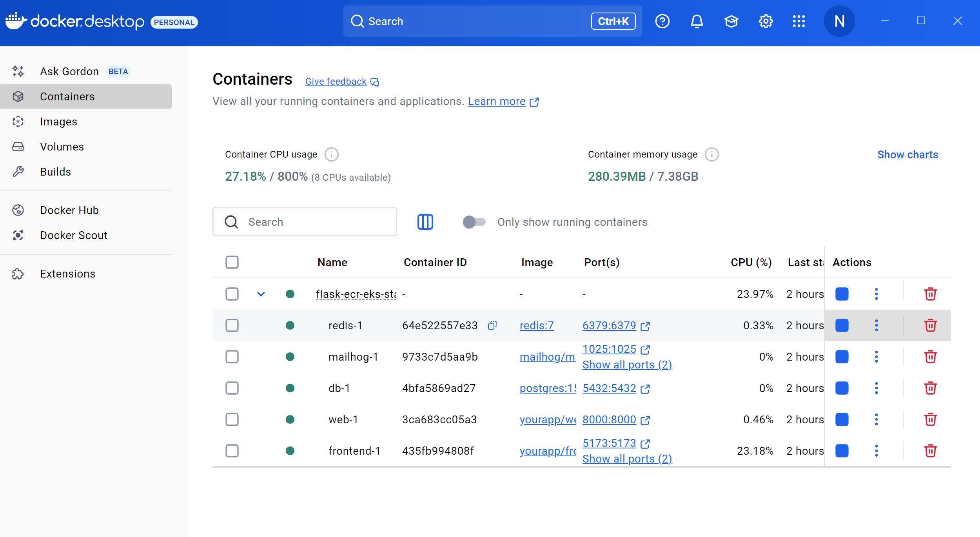This screenshot has width=980, height=537.
Task: Delete the web-1 container
Action: 931,419
